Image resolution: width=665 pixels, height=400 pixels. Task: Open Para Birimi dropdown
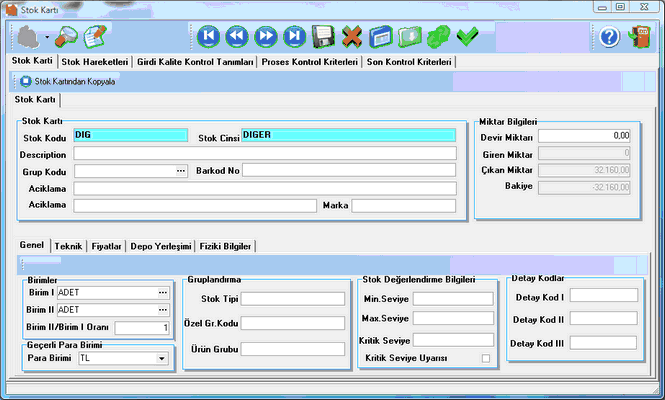tap(162, 358)
